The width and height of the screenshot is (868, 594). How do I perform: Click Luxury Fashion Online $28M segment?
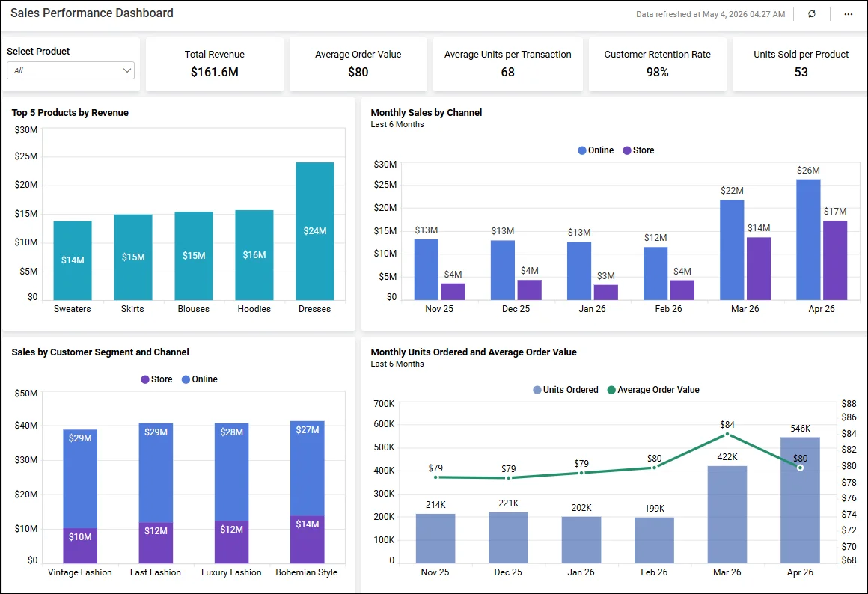(x=231, y=472)
